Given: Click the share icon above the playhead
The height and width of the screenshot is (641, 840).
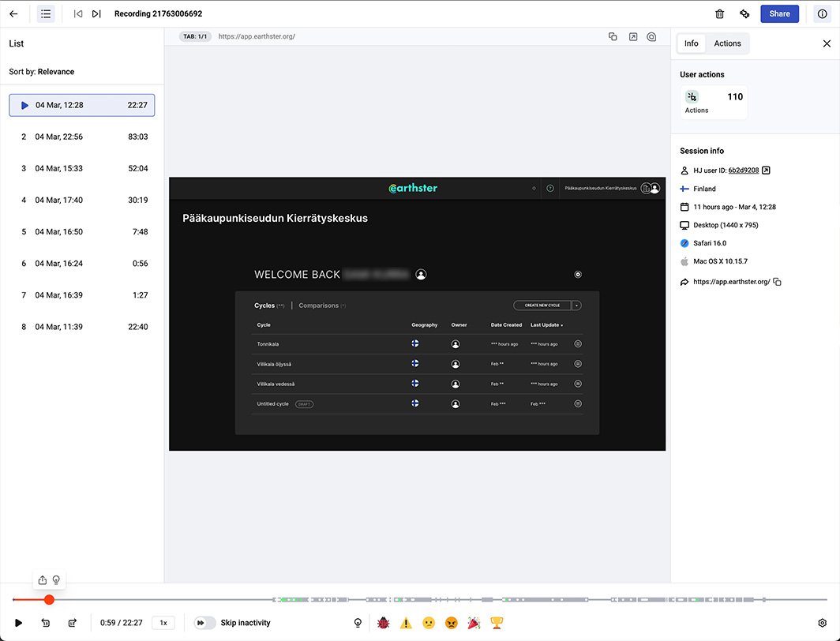Looking at the screenshot, I should coord(43,580).
